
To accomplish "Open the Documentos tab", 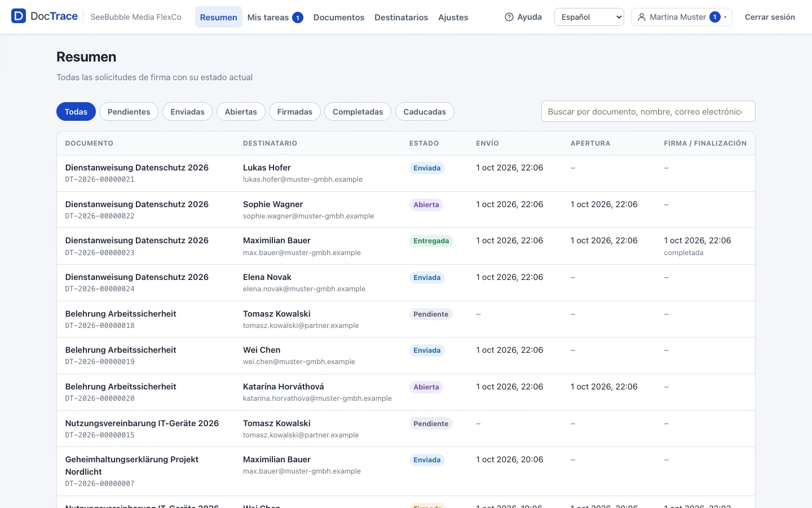I will click(x=339, y=17).
